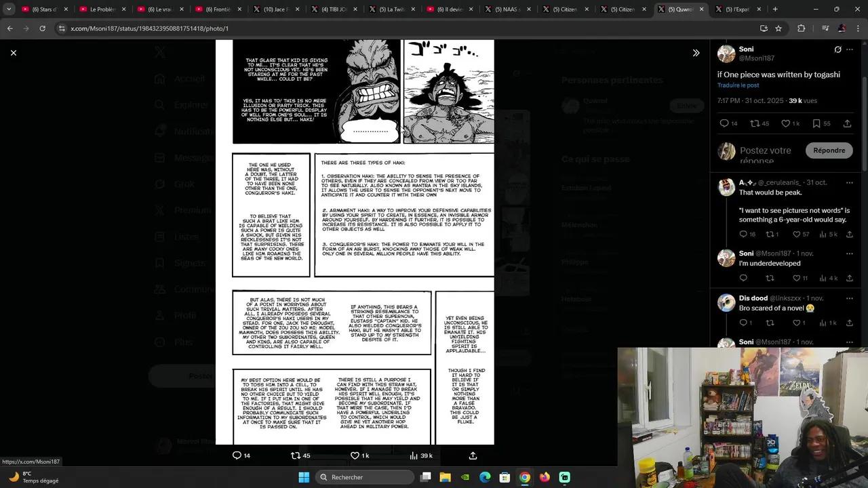Share the main post in side panel
The image size is (868, 488).
click(847, 123)
